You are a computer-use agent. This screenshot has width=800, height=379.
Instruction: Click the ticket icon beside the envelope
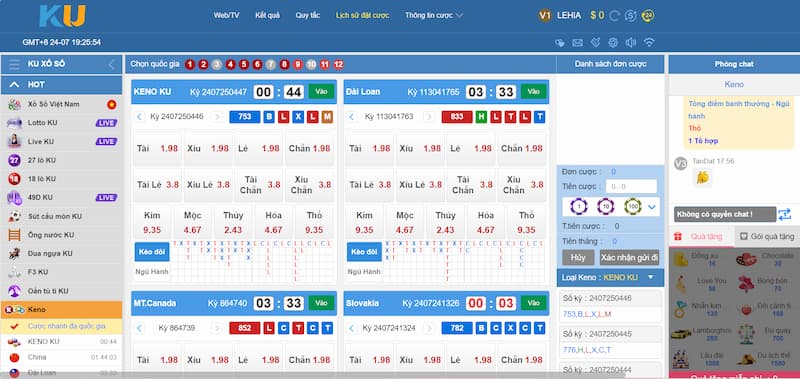(x=595, y=43)
